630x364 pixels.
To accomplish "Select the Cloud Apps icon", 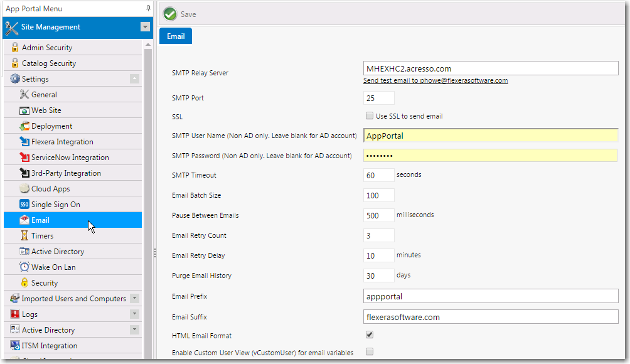I will coord(25,188).
